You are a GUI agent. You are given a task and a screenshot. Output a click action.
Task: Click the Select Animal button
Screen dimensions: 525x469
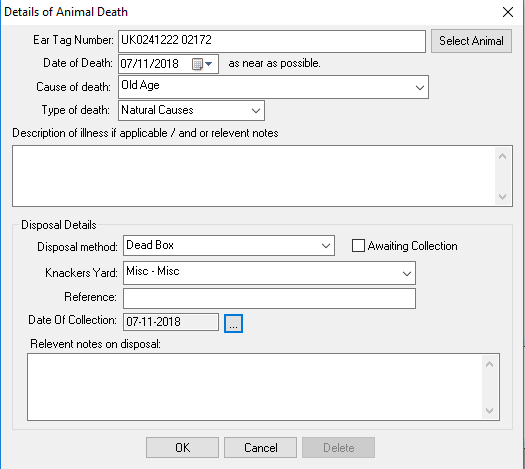click(471, 41)
